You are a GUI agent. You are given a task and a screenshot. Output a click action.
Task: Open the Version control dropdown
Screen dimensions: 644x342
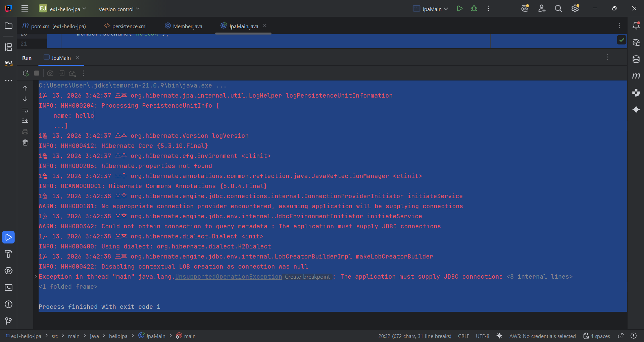(119, 9)
